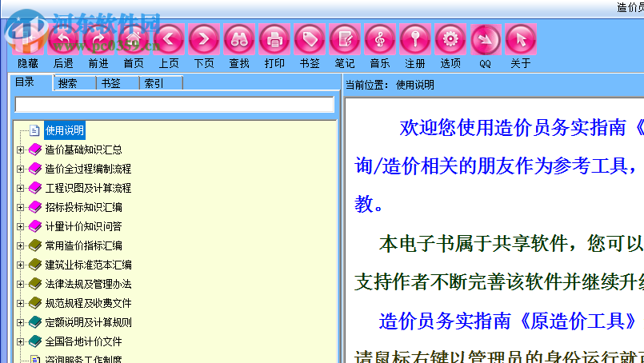Click book icon beside 建筑业标准范本汇编
The image size is (644, 363).
click(x=35, y=265)
